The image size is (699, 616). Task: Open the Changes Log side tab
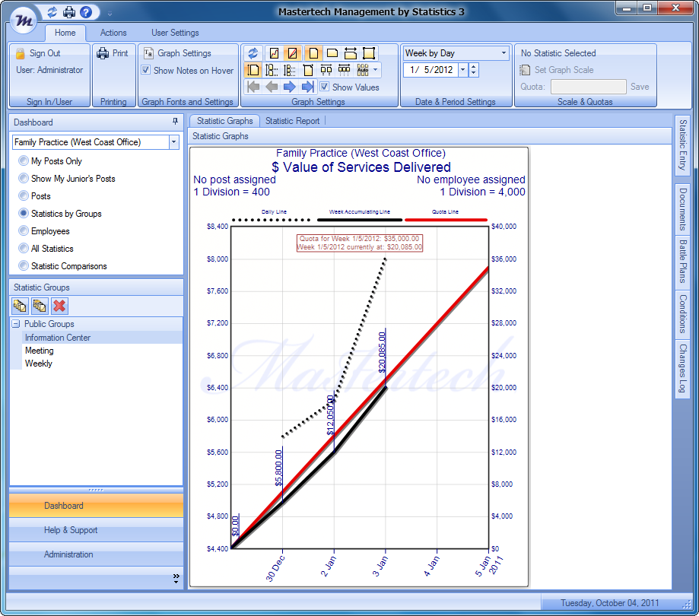pos(682,369)
